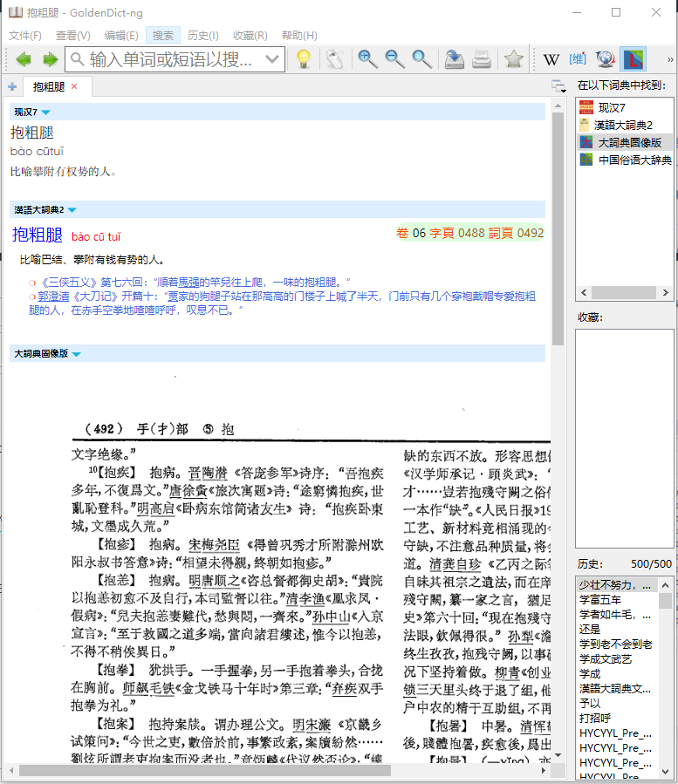Print the article with the printer icon
The width and height of the screenshot is (678, 784).
[482, 59]
